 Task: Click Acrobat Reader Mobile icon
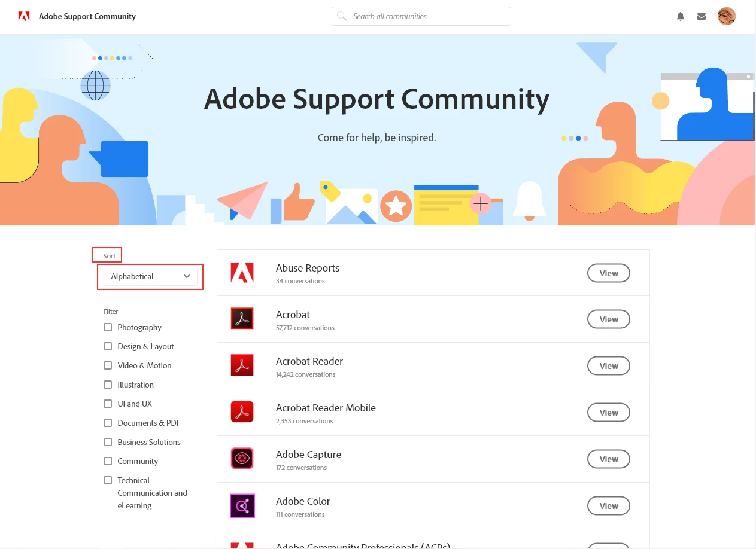242,412
